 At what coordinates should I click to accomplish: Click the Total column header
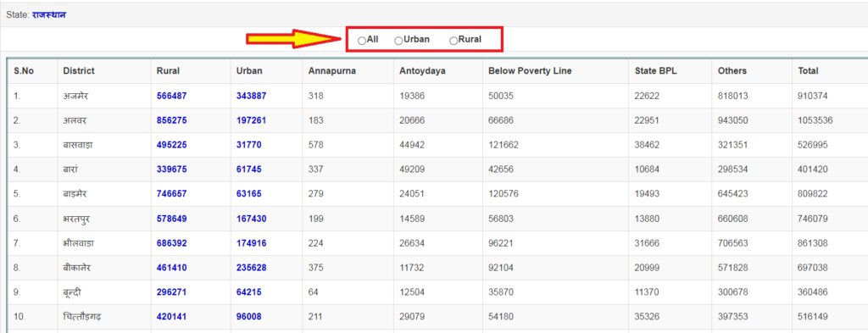808,71
